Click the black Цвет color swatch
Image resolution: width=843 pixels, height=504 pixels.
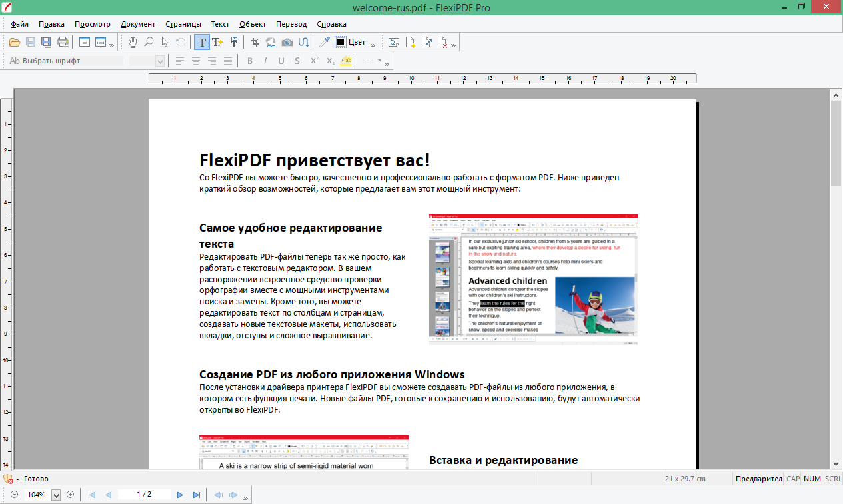click(x=341, y=42)
